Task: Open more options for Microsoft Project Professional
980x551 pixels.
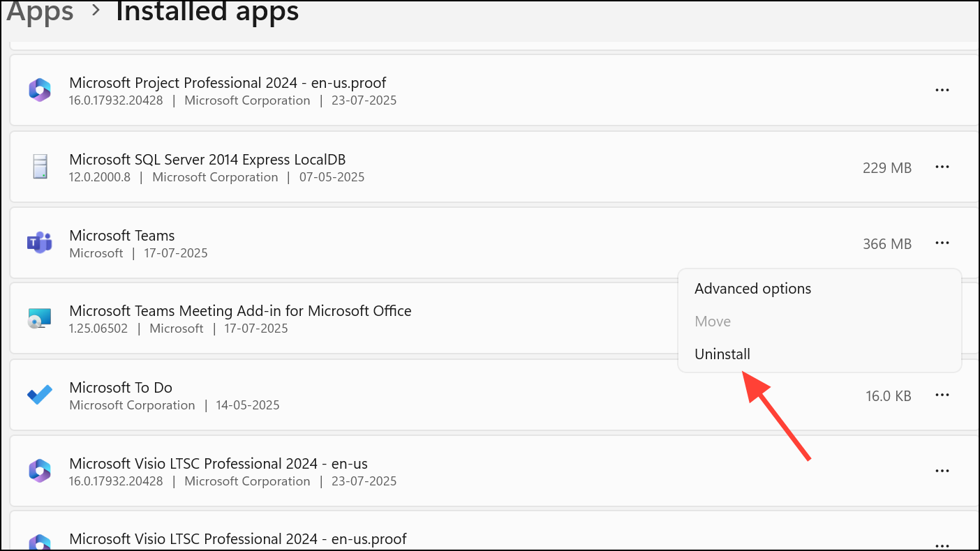Action: 942,91
